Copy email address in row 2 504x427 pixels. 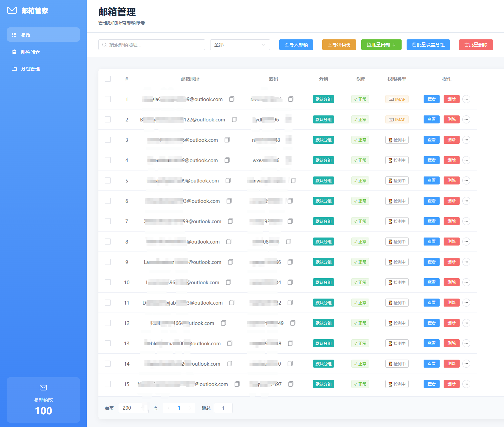(x=234, y=119)
